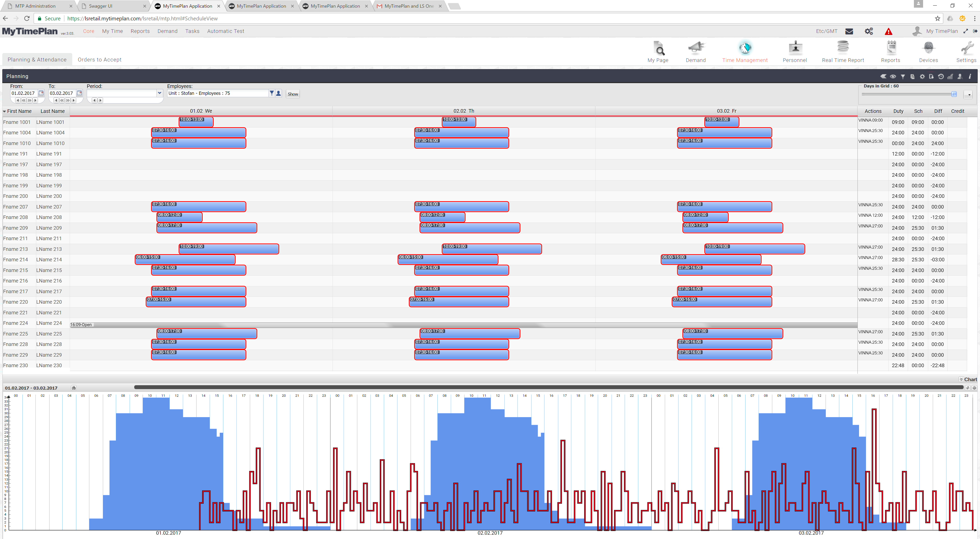Image resolution: width=980 pixels, height=539 pixels.
Task: Open the mail envelope icon in top bar
Action: coord(849,32)
